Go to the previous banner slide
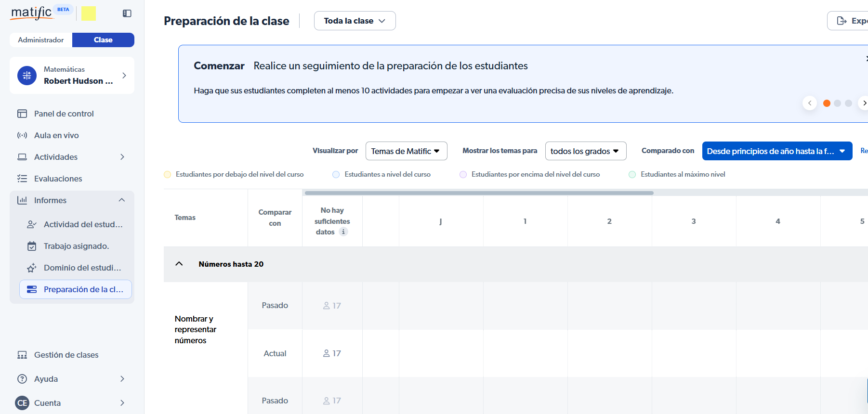 (810, 103)
